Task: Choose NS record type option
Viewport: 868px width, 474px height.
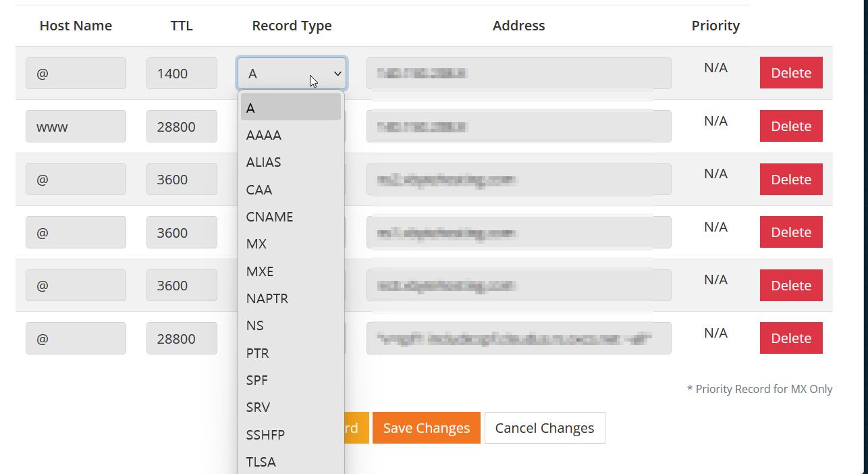Action: point(255,325)
